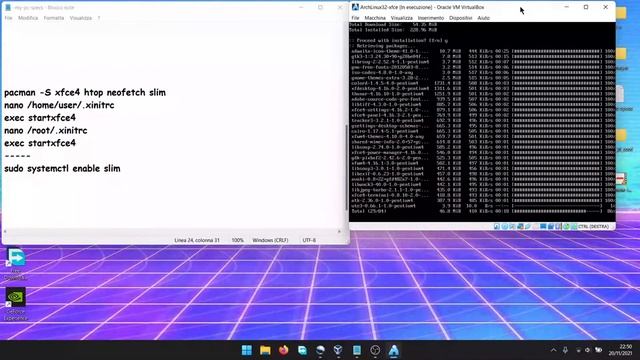
Task: Open File menu in Notepad window
Action: pos(8,18)
